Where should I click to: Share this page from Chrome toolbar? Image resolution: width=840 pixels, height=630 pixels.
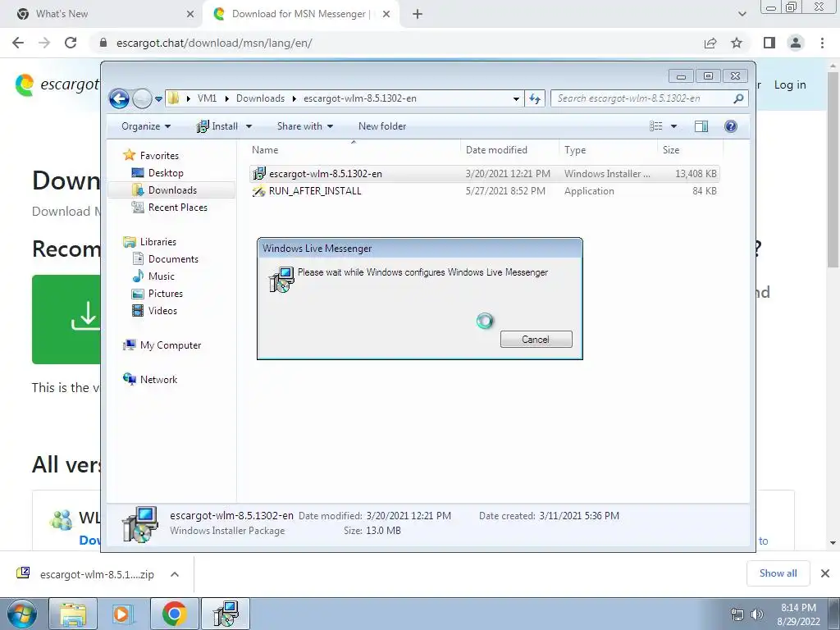[x=710, y=43]
